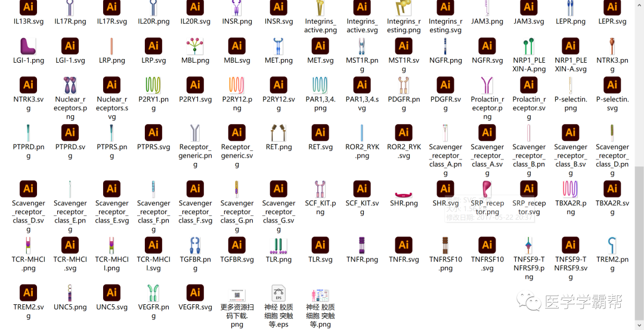Screen dimensions: 644x330
Task: Select the 更多资源扫码下载.png QR image
Action: coord(237,295)
